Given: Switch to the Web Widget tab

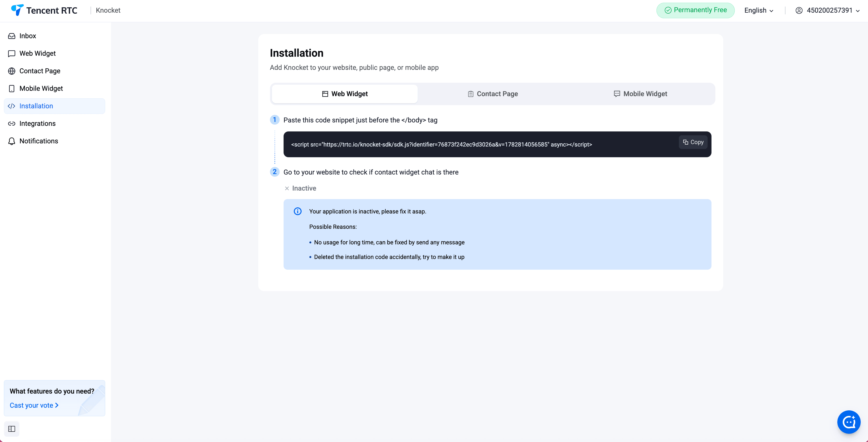Looking at the screenshot, I should pyautogui.click(x=345, y=94).
